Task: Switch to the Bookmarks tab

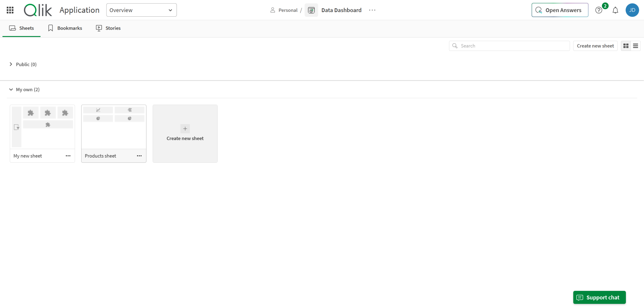Action: (x=65, y=28)
